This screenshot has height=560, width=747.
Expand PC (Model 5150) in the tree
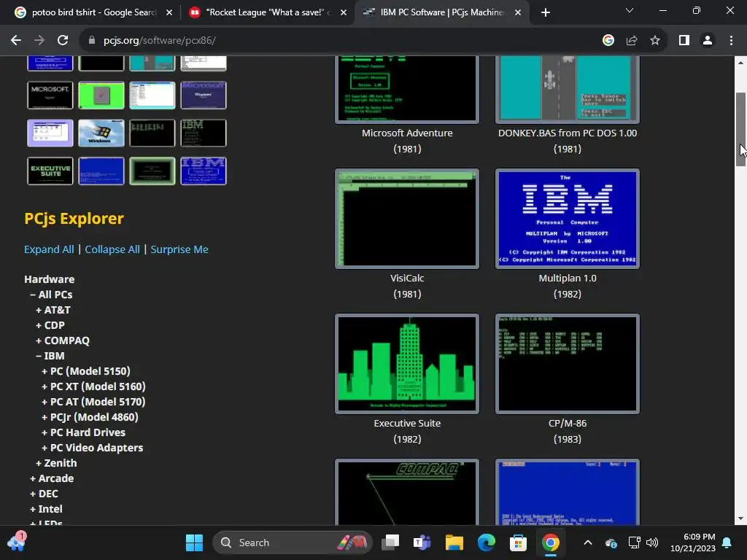coord(86,370)
